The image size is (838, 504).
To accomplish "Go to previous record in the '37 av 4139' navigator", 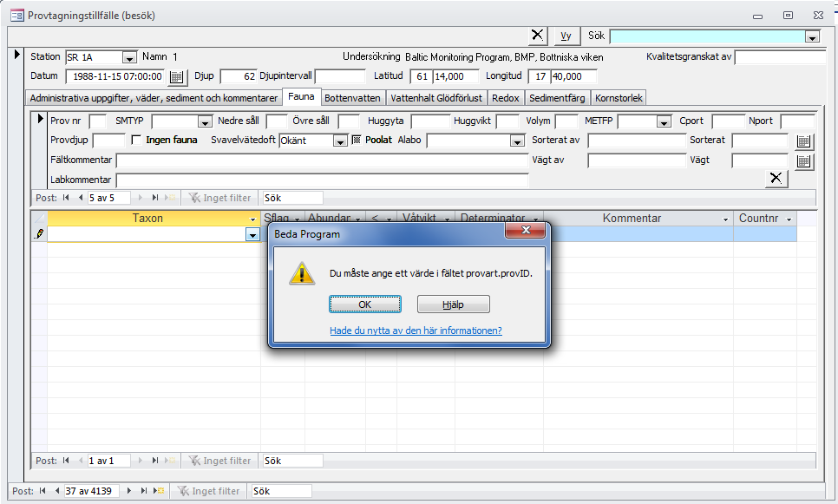I will (x=56, y=491).
